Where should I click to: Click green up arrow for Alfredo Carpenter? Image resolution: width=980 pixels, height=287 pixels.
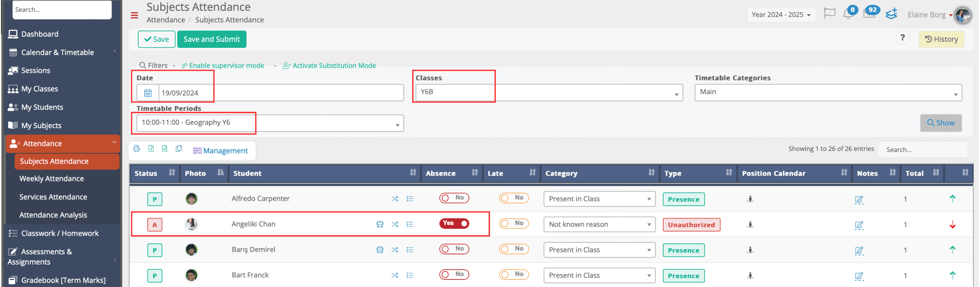click(952, 199)
